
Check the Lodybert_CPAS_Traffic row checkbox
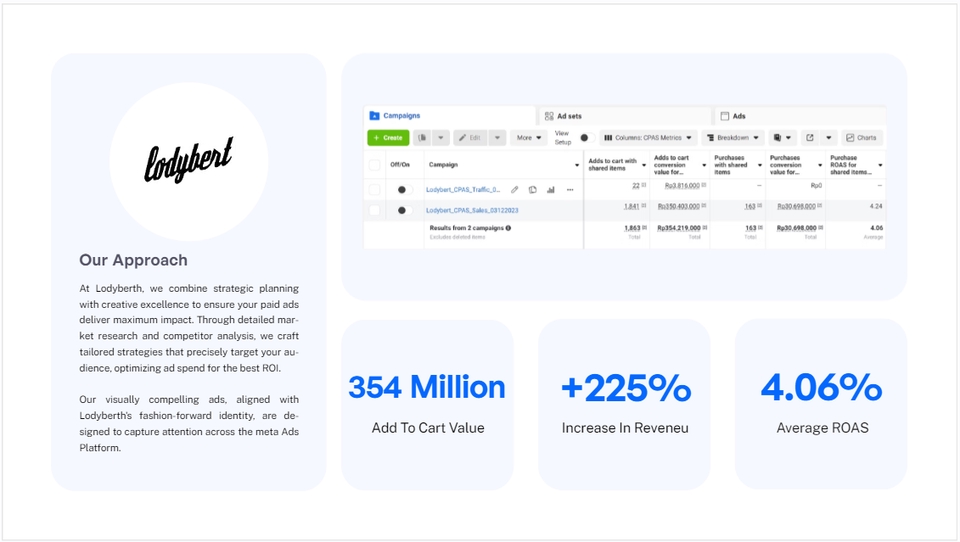pyautogui.click(x=374, y=190)
